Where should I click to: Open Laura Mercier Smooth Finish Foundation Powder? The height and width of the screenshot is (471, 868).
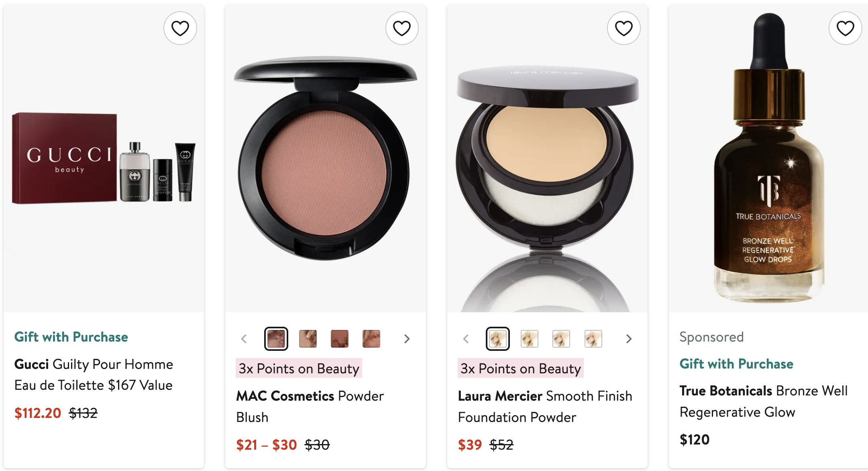tap(545, 406)
